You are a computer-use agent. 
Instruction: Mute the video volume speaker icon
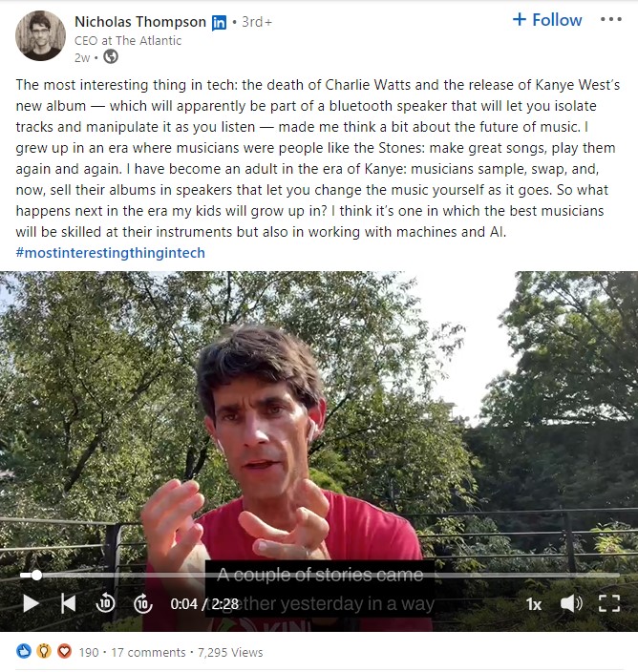click(571, 603)
